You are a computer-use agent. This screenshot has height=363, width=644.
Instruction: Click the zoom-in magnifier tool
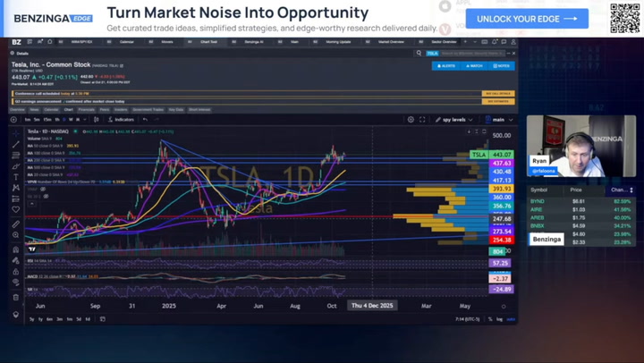point(16,236)
